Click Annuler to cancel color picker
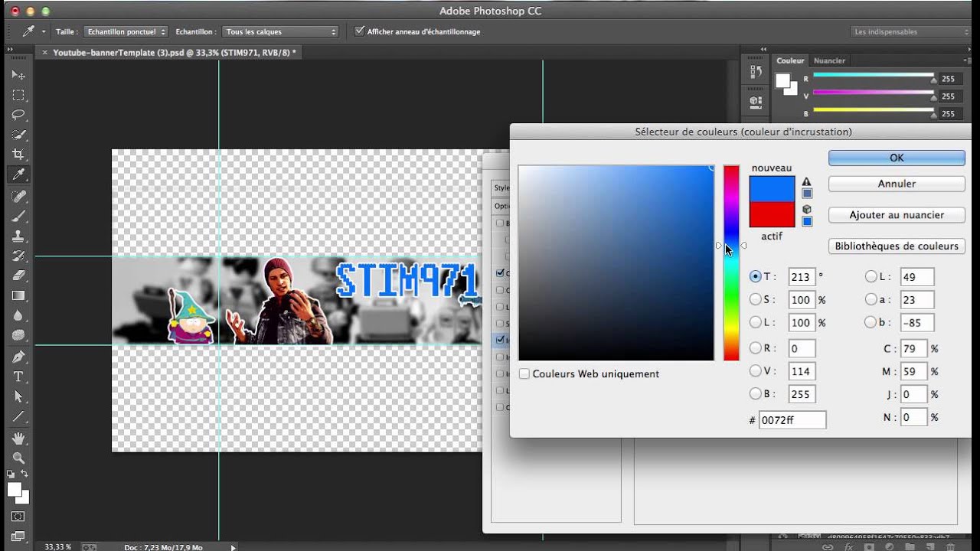This screenshot has height=551, width=980. pos(897,184)
